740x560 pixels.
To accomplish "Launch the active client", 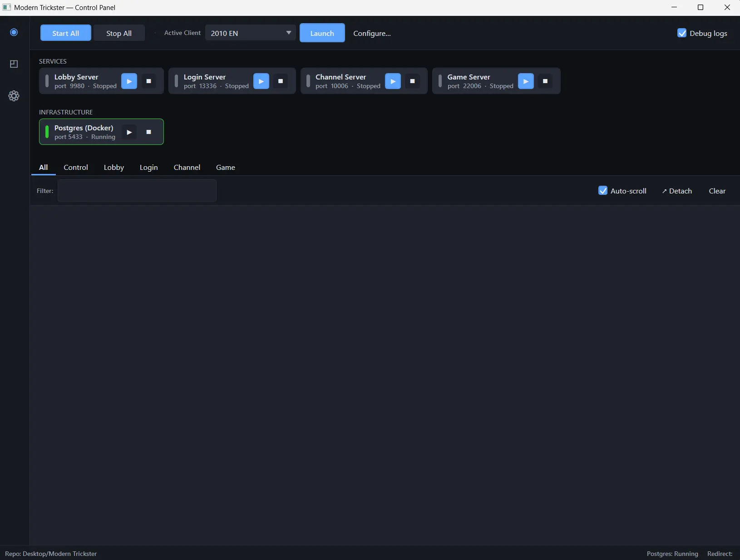I will 322,33.
